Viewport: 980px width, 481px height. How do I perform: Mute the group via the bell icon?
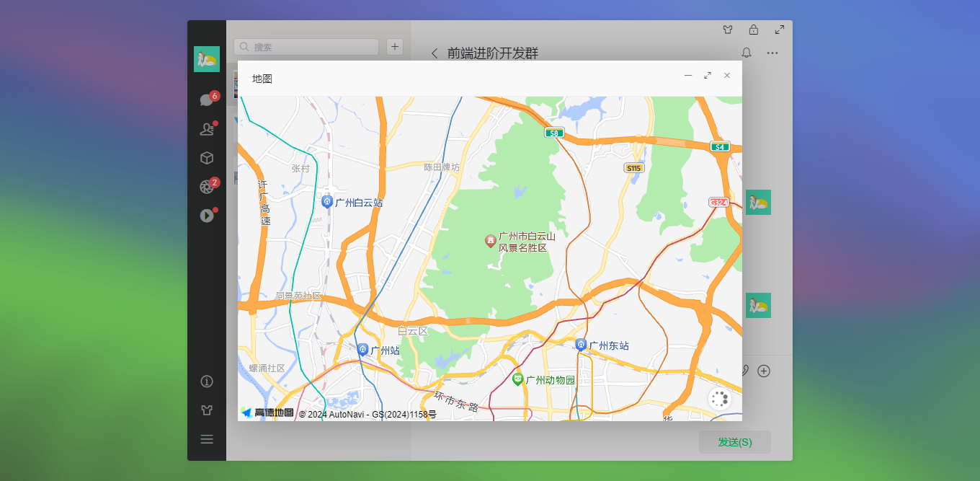(x=746, y=53)
